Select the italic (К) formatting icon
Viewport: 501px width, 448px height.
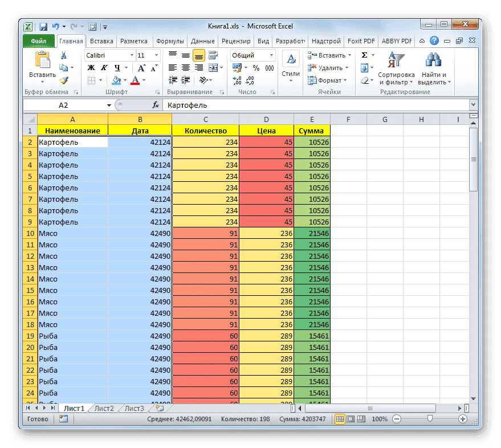(104, 67)
